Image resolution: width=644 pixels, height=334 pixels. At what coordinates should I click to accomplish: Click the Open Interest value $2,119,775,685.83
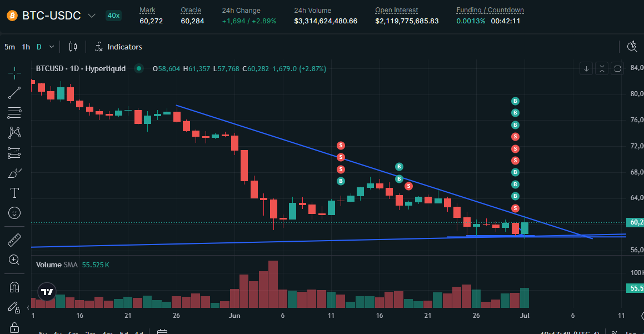(407, 21)
